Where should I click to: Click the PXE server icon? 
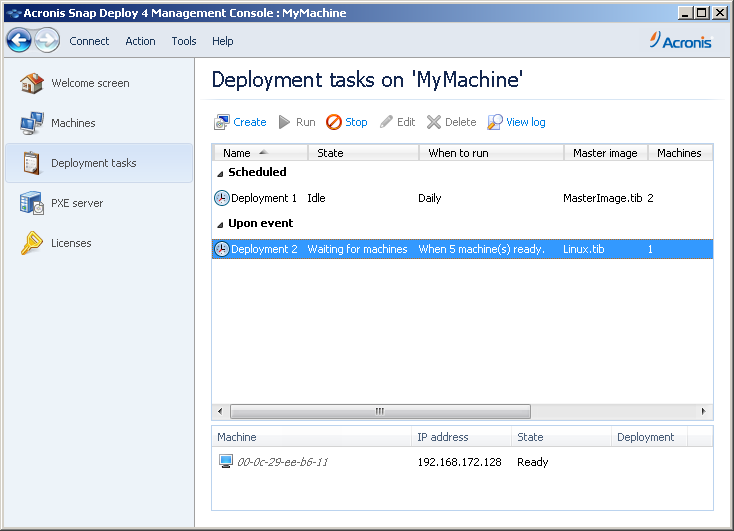point(32,203)
